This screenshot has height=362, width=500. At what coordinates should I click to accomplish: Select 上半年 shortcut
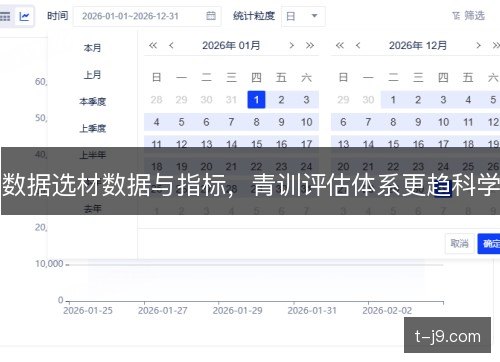[x=92, y=155]
